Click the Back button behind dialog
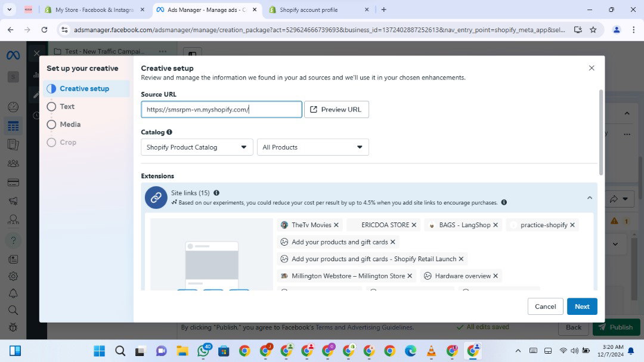Viewport: 644px width, 362px height. (574, 327)
